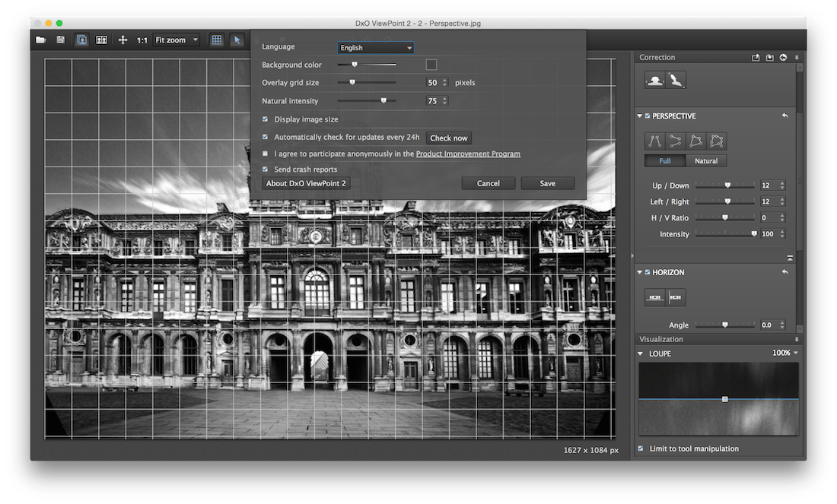Open the Product Improvement Program link
This screenshot has width=837, height=504.
click(x=468, y=154)
